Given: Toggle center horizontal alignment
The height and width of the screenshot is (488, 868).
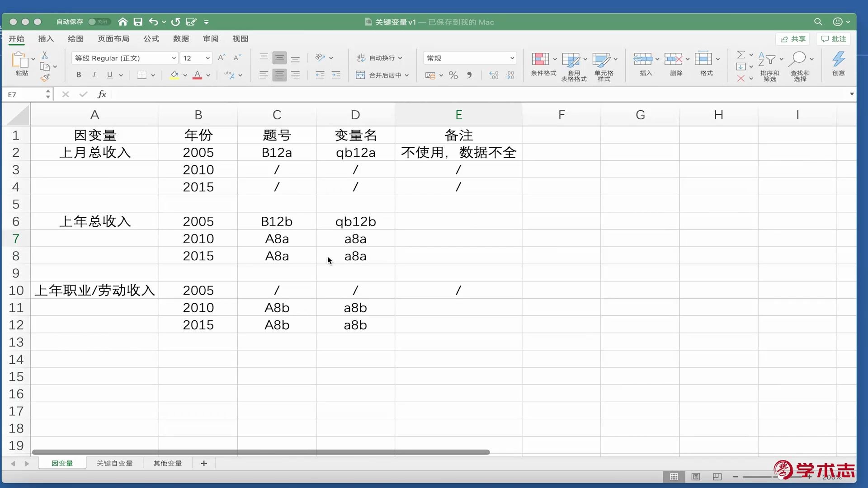Looking at the screenshot, I should [x=279, y=75].
